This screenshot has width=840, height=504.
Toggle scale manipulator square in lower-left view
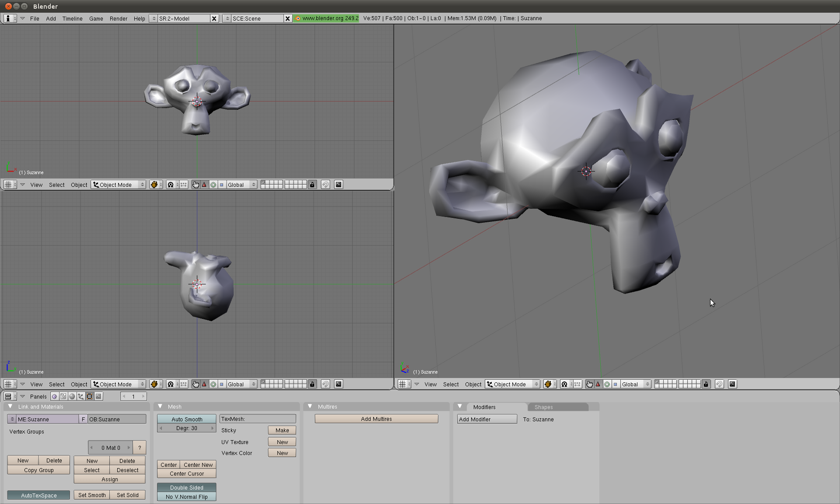coord(222,384)
